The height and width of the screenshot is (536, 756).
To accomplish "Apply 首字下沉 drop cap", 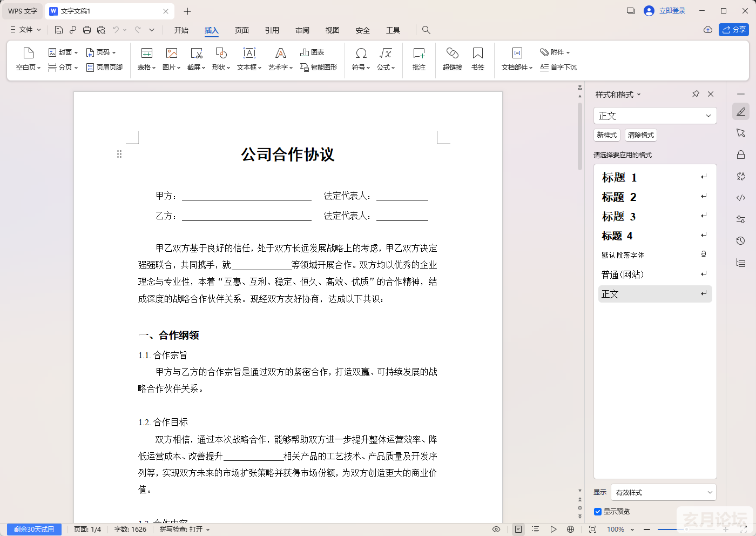I will 558,68.
